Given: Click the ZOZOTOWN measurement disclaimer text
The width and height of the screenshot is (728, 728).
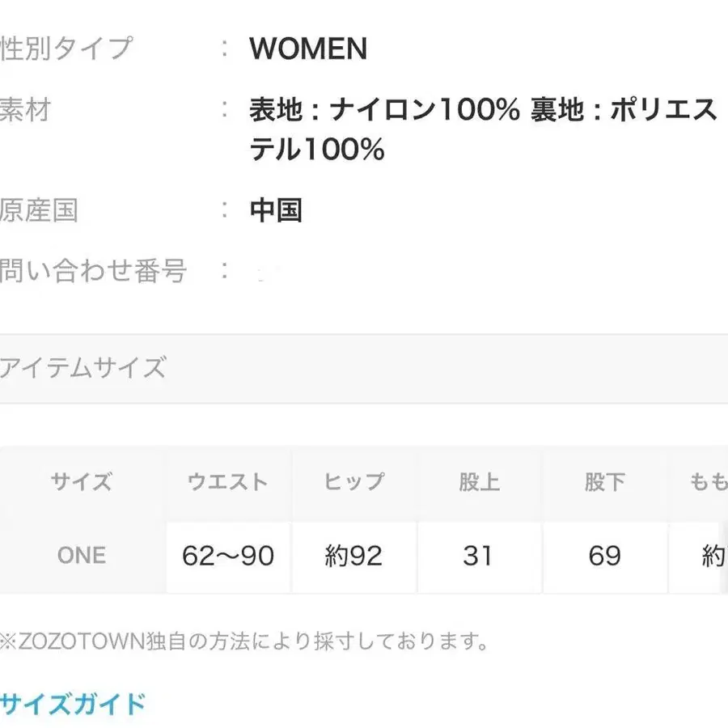Looking at the screenshot, I should tap(243, 643).
